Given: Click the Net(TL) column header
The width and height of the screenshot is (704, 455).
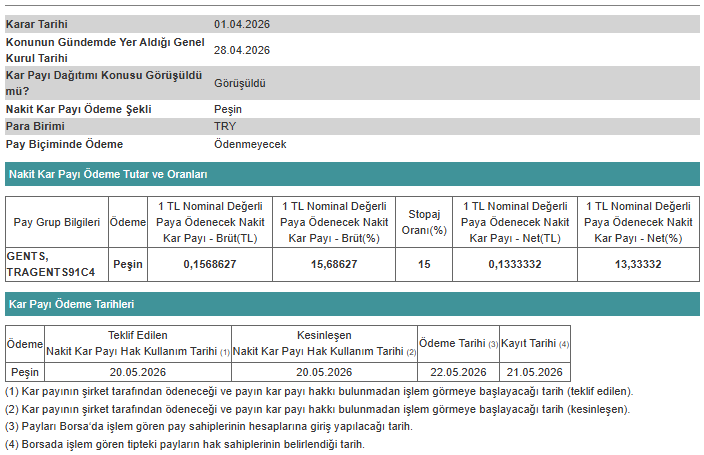Looking at the screenshot, I should coord(515,222).
